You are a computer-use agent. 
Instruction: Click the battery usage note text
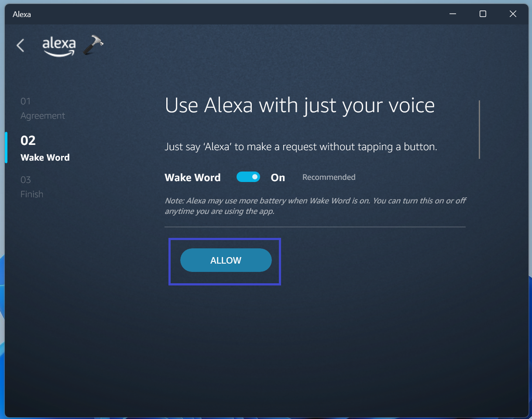click(x=315, y=206)
